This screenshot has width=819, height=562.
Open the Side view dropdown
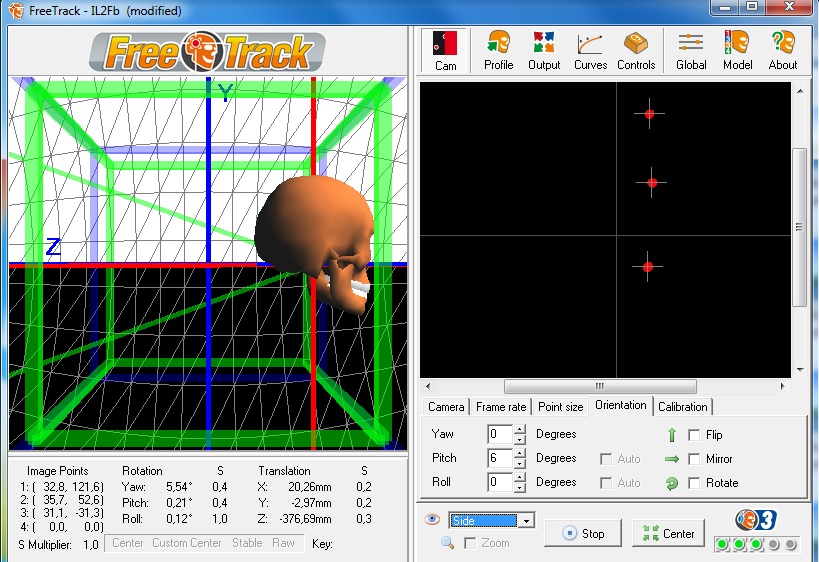(x=526, y=520)
